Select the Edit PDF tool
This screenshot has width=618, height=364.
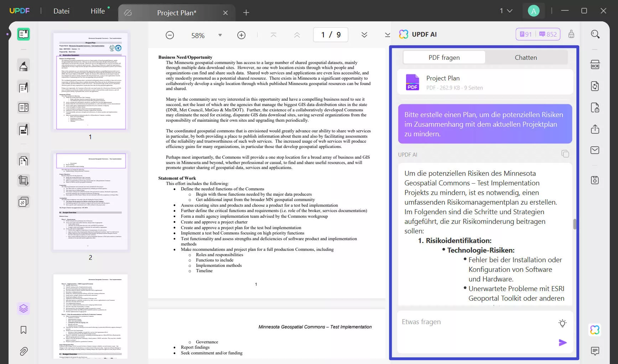(x=23, y=87)
